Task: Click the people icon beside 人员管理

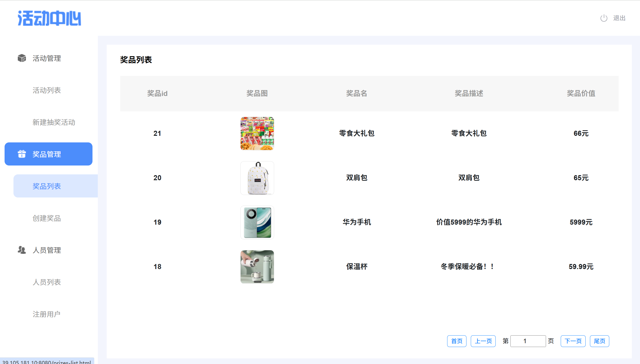Action: (22, 250)
